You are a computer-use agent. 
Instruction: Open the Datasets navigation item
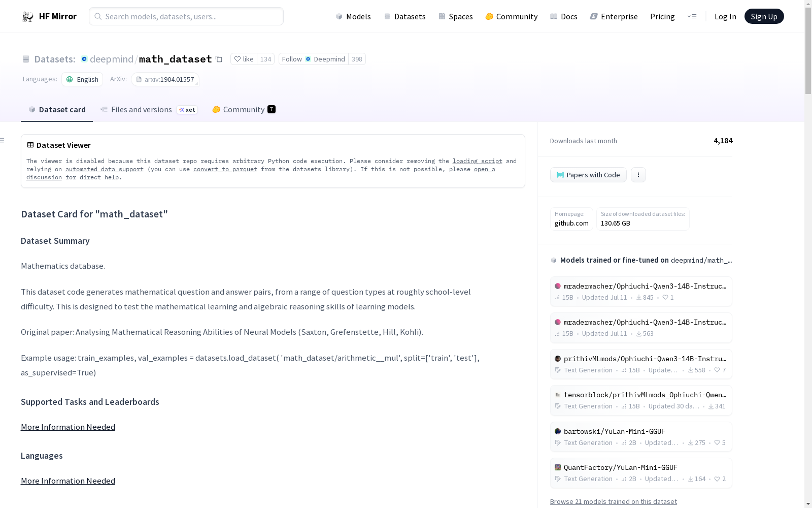click(404, 16)
